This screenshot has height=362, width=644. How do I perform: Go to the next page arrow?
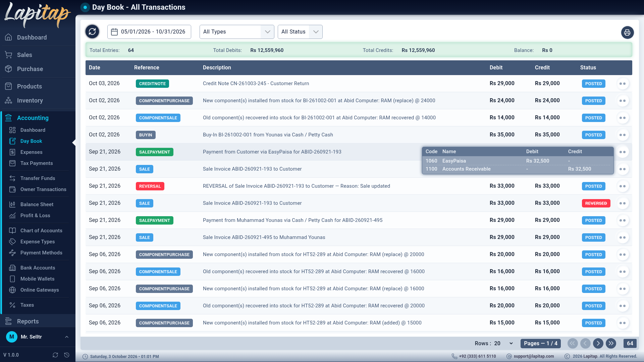(x=598, y=344)
